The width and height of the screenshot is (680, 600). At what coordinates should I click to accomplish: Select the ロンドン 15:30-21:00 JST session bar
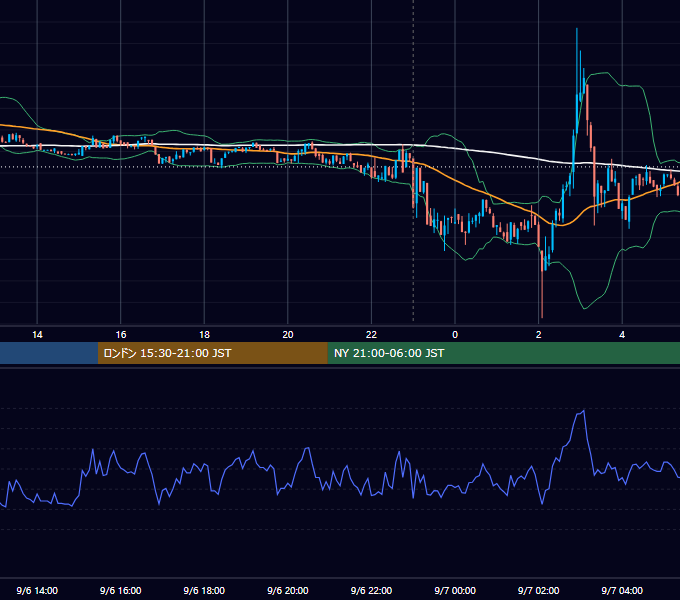point(212,353)
